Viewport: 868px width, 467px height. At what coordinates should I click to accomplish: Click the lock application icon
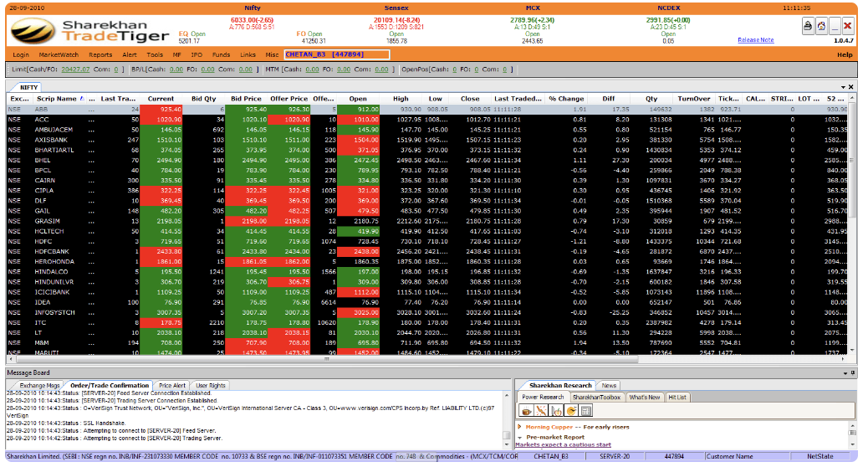click(x=807, y=26)
